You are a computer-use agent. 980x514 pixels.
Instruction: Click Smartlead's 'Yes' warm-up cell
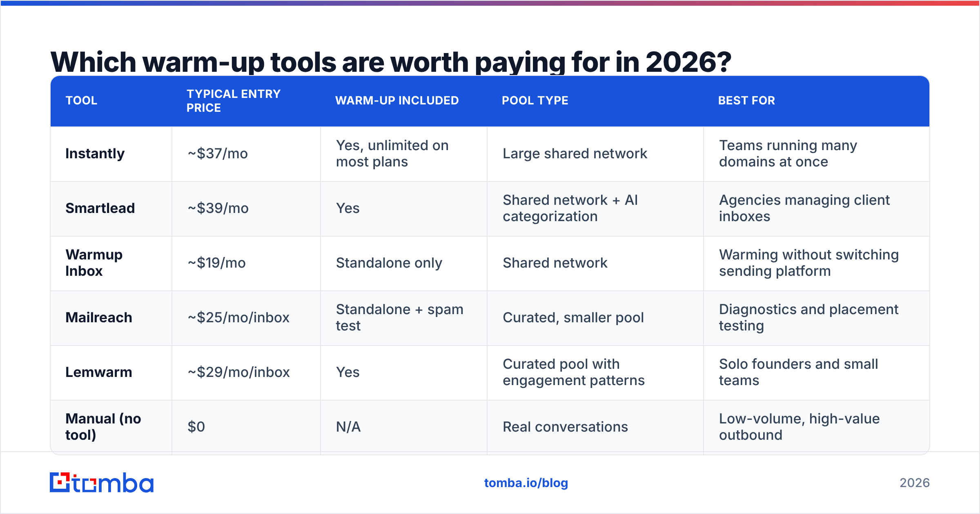pyautogui.click(x=404, y=208)
